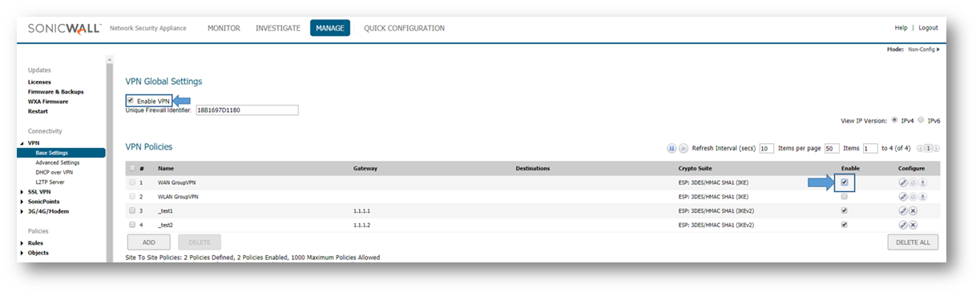
Task: Toggle the Enable VPN checkbox
Action: point(131,101)
